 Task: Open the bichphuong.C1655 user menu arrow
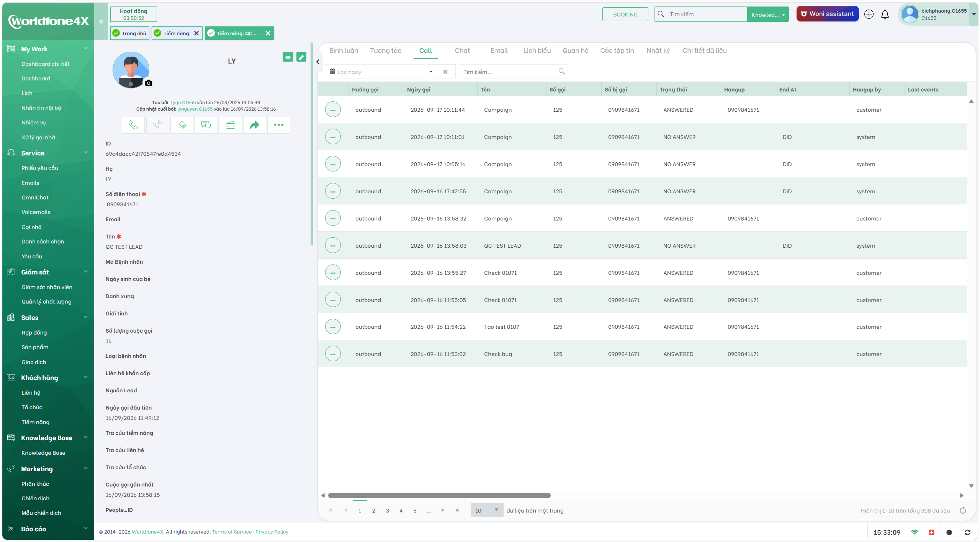pyautogui.click(x=974, y=15)
